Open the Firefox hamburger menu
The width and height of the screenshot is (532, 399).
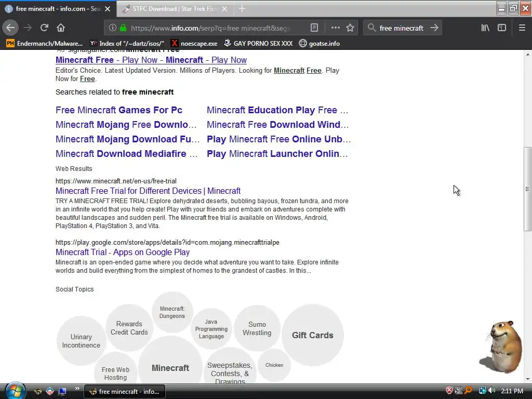[522, 28]
